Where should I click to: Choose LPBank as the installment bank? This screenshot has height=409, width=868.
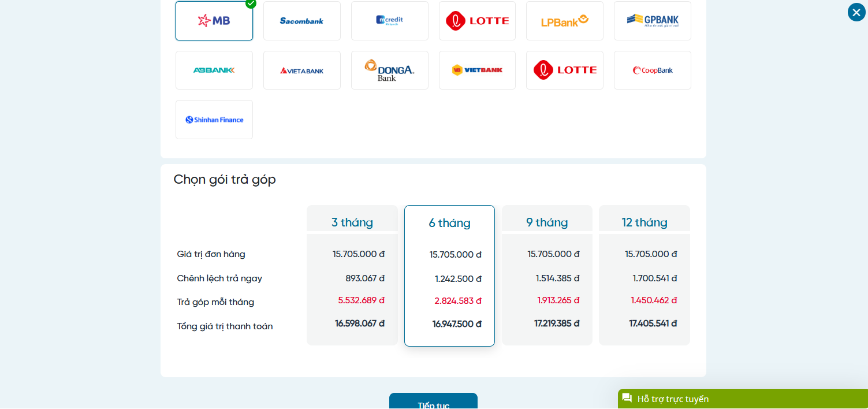(565, 21)
